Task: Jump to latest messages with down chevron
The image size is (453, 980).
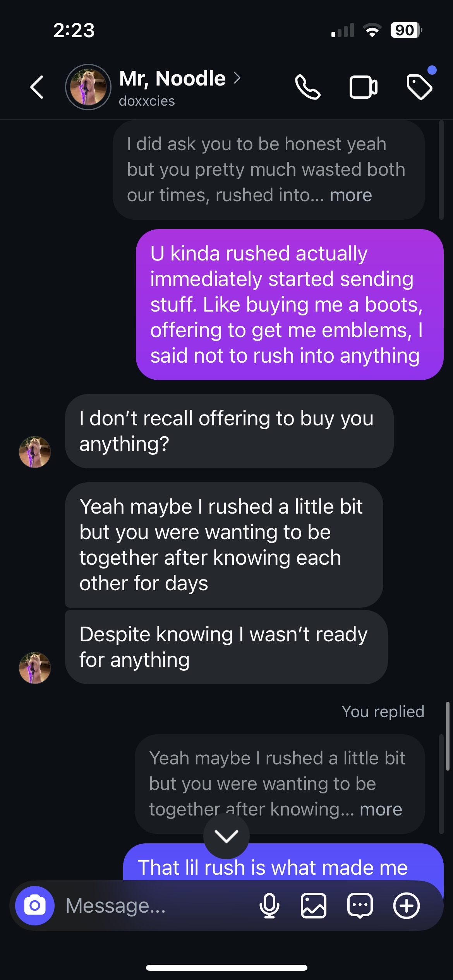Action: [226, 837]
